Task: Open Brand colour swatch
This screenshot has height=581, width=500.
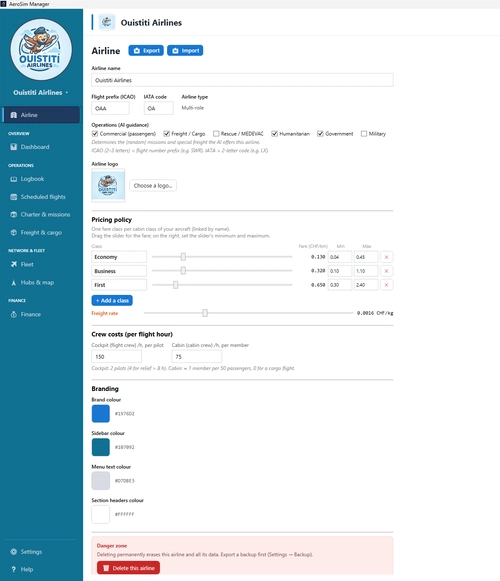Action: [101, 414]
